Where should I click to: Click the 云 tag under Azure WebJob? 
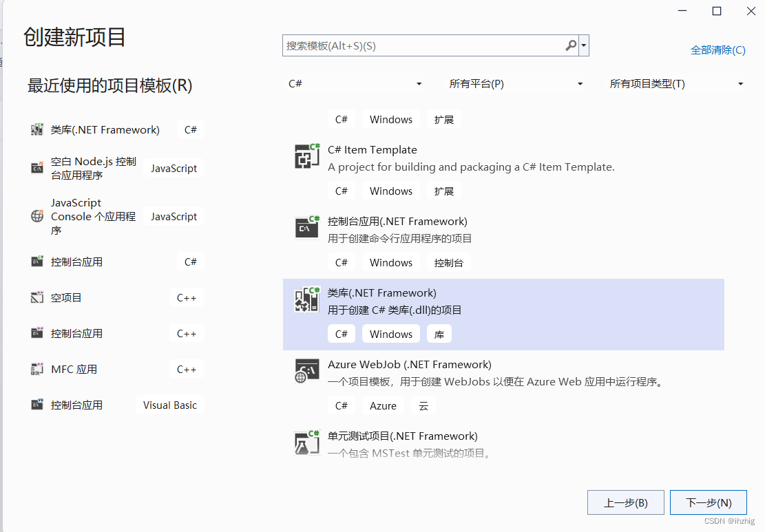point(423,405)
